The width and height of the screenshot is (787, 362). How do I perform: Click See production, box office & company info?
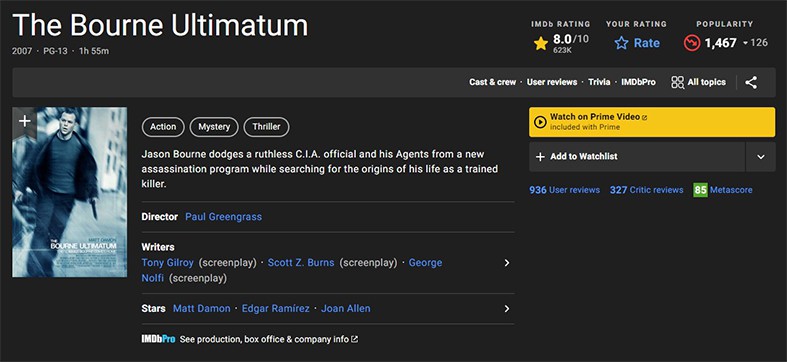264,339
